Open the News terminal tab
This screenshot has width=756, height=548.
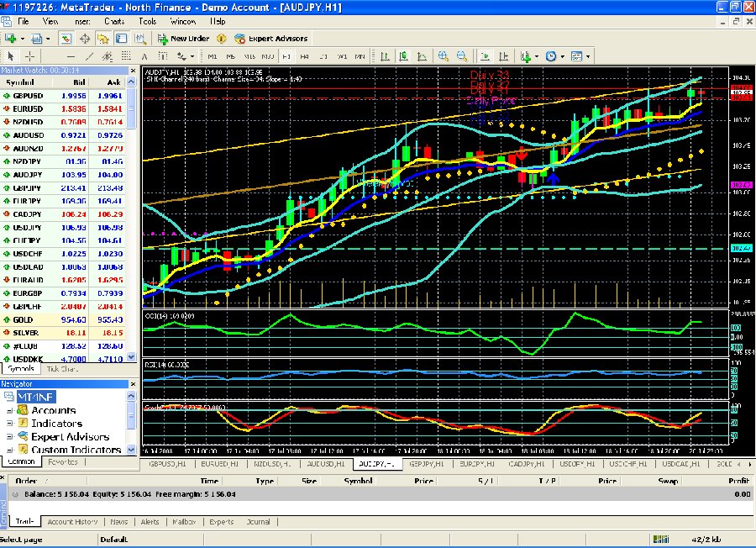[x=119, y=522]
